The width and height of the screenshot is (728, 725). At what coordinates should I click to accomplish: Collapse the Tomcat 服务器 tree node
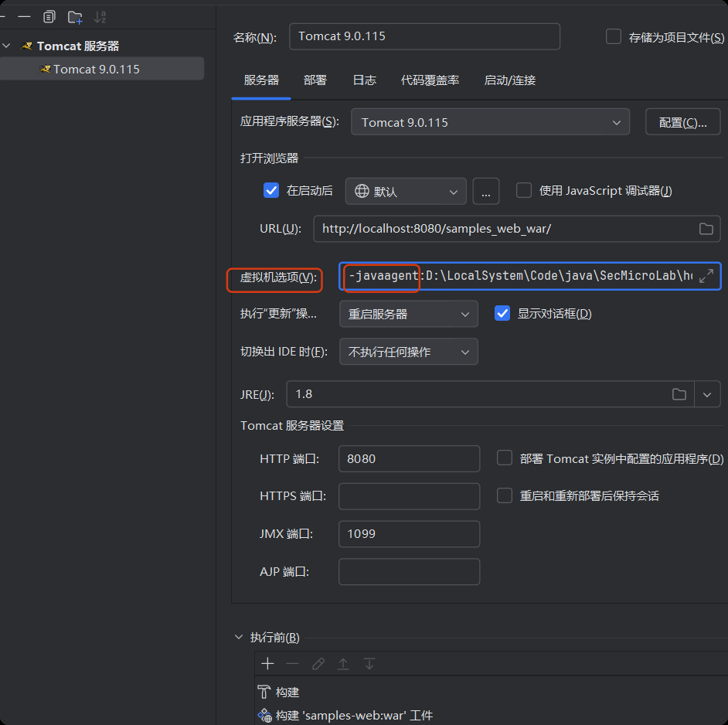pos(6,46)
